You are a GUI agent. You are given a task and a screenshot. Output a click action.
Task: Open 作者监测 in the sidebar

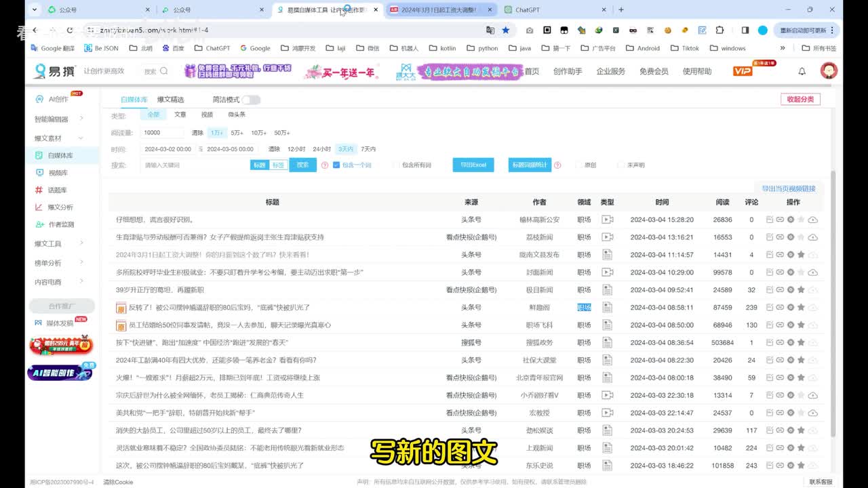60,224
